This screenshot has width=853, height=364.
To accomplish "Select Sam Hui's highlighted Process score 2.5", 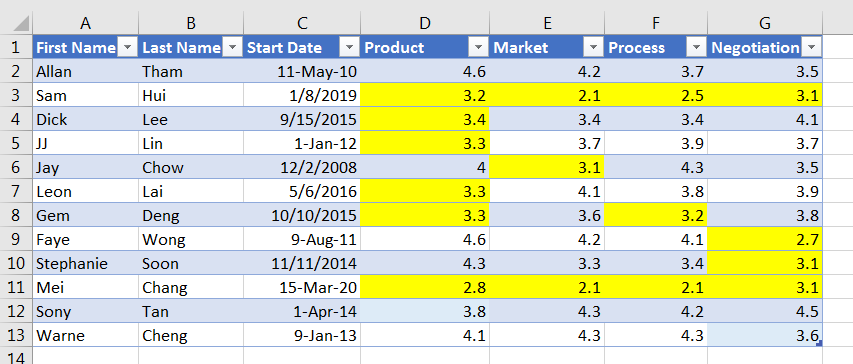I will 656,95.
